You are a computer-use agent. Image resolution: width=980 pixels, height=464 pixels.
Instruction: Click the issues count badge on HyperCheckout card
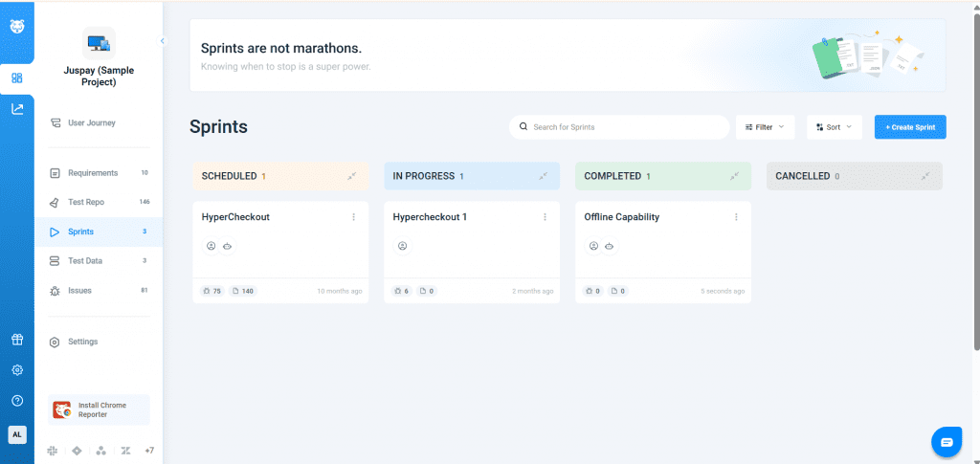click(x=212, y=291)
